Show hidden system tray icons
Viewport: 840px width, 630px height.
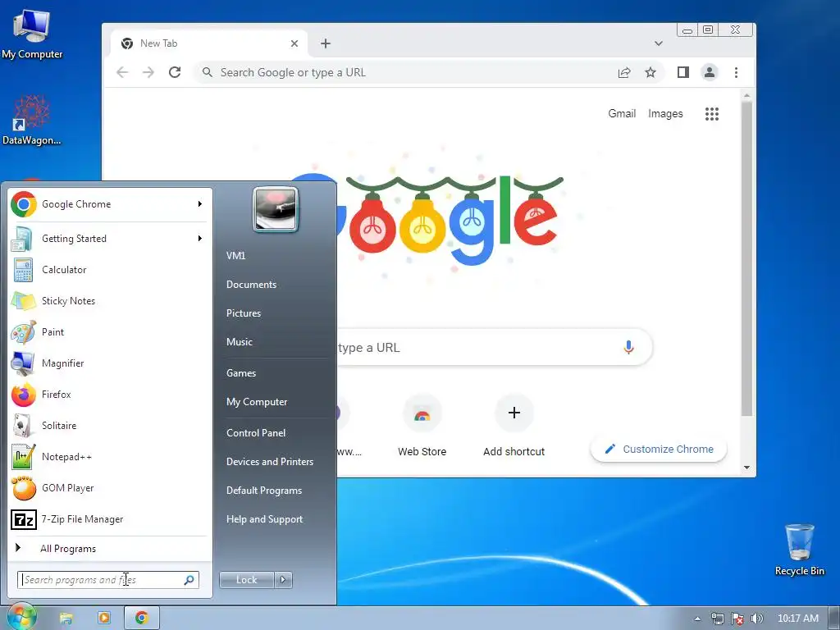pos(697,619)
